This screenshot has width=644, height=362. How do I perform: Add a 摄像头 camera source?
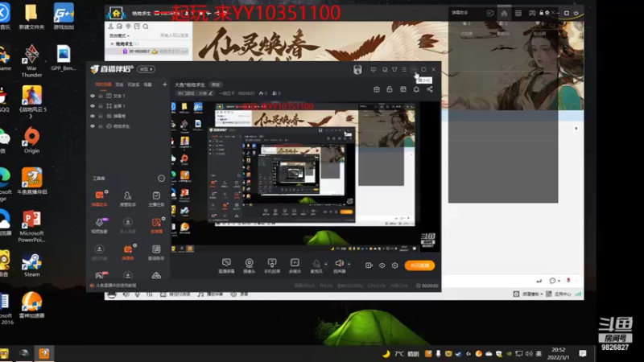click(x=249, y=265)
